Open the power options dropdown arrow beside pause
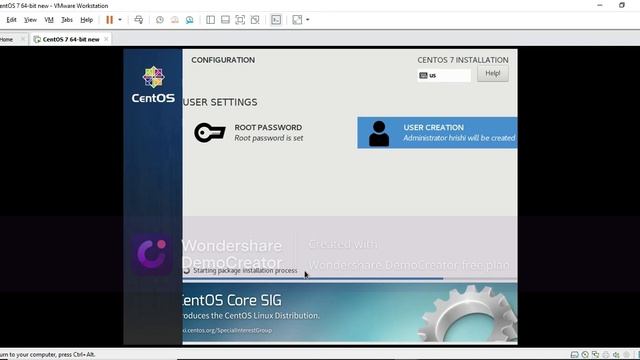This screenshot has height=360, width=640. 120,20
